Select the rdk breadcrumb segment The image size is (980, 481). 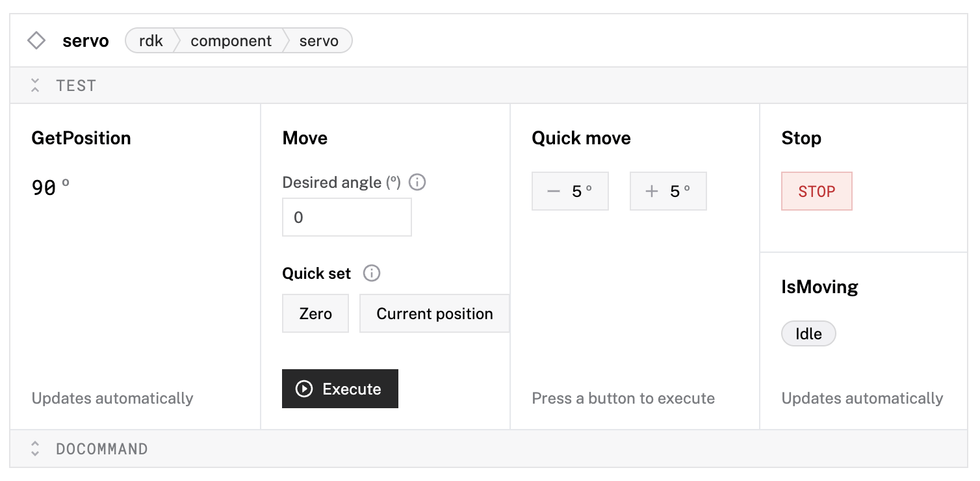pos(151,41)
